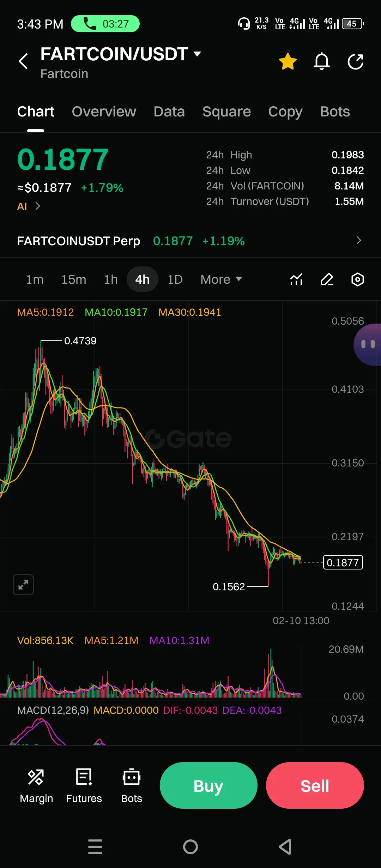Open Margin trading
The width and height of the screenshot is (381, 868).
tap(36, 786)
